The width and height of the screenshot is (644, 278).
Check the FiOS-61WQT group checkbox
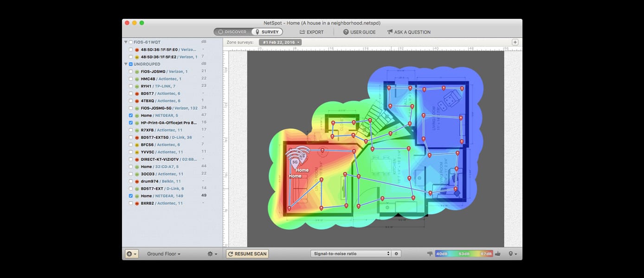tap(131, 42)
